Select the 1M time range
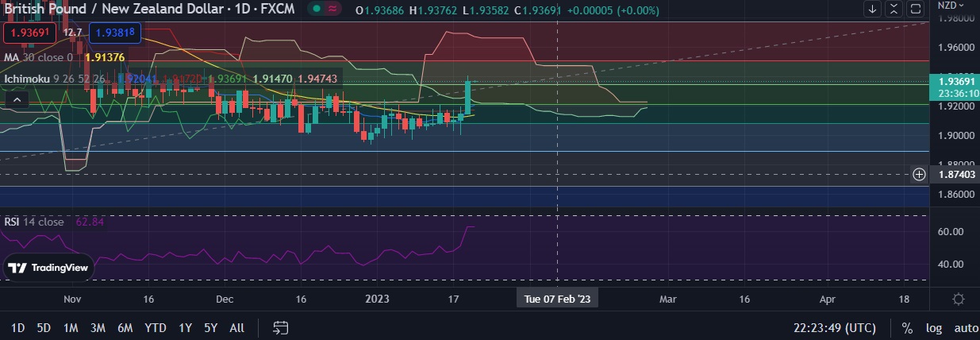The width and height of the screenshot is (980, 340). coord(71,327)
